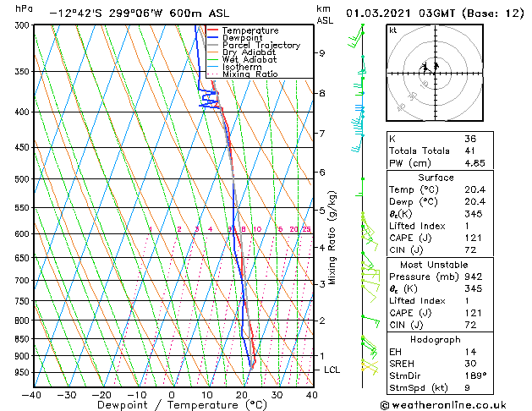Click the LCL marker label
The height and width of the screenshot is (411, 532).
pos(332,370)
